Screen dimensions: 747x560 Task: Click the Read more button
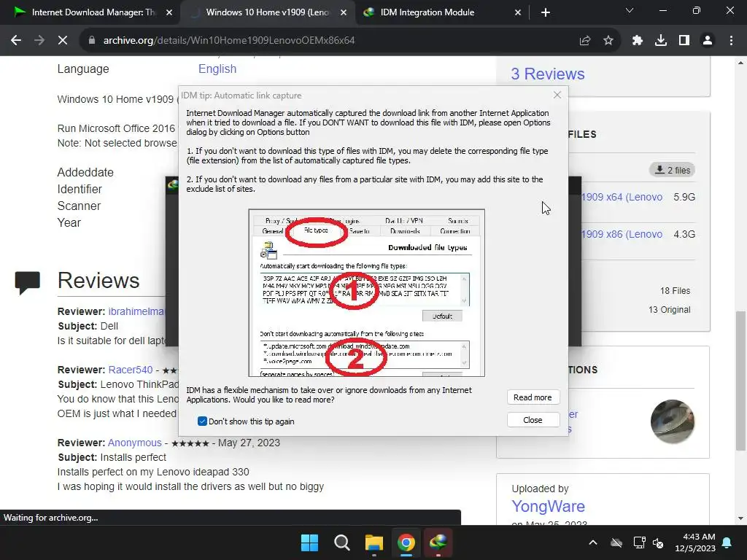pos(533,397)
